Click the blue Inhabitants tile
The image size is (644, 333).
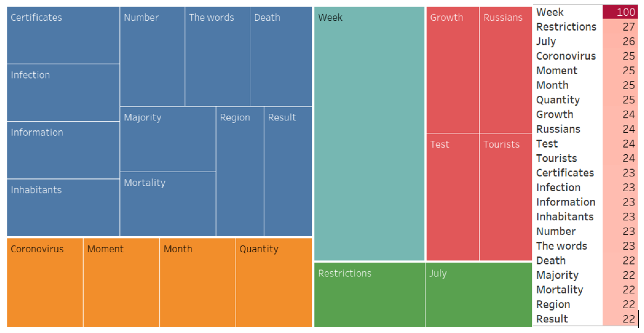tap(63, 208)
